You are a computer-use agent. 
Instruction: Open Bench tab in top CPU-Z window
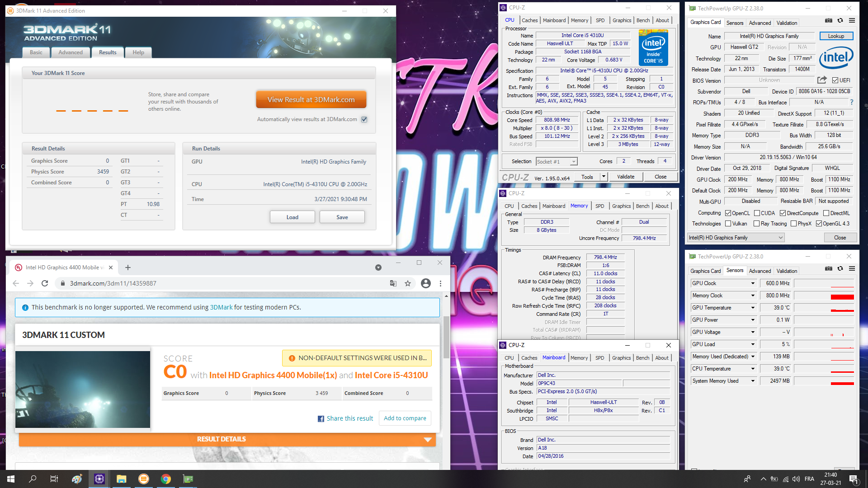(643, 20)
